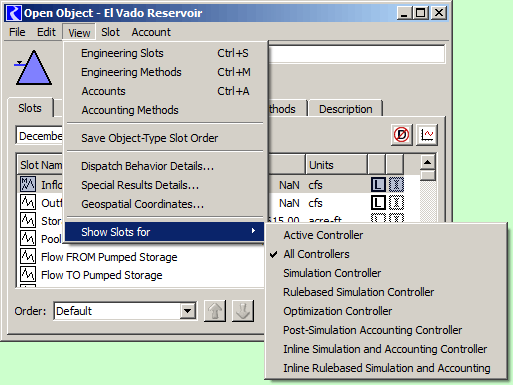Screen dimensions: 513x385
Task: Open the plot graph icon button
Action: tap(427, 135)
